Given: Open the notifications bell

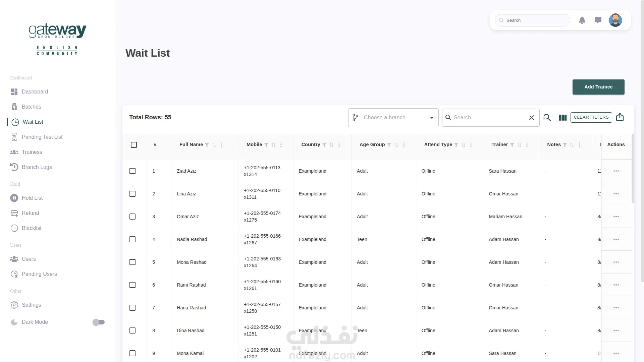Looking at the screenshot, I should pyautogui.click(x=582, y=20).
